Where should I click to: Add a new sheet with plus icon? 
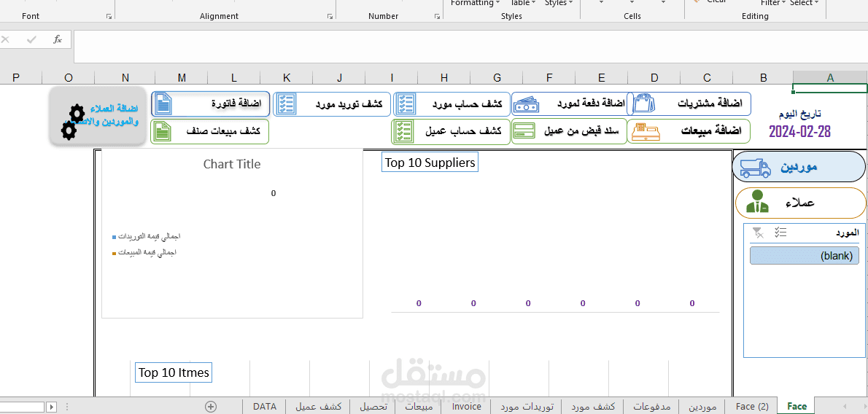[211, 406]
